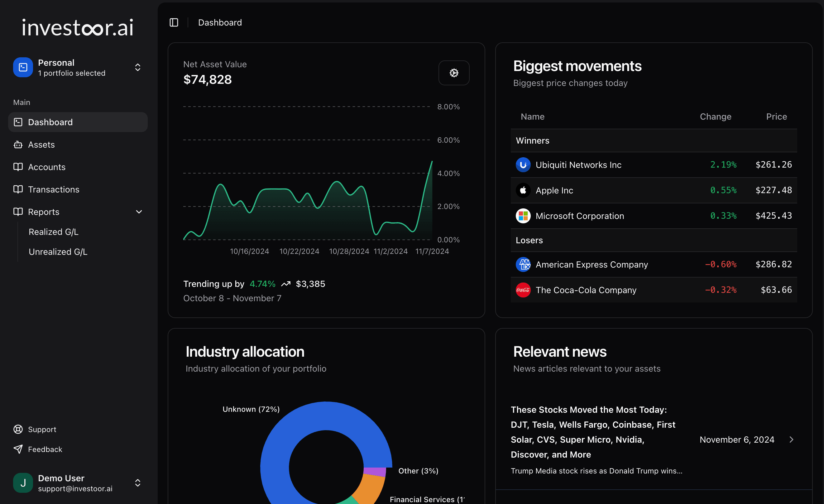Open chart settings gear button
The height and width of the screenshot is (504, 824).
pyautogui.click(x=454, y=73)
